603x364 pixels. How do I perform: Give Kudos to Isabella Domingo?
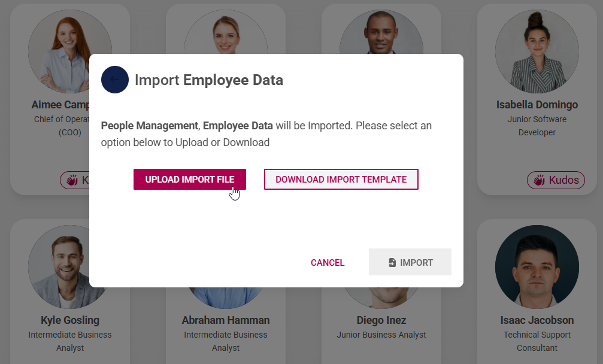point(556,180)
